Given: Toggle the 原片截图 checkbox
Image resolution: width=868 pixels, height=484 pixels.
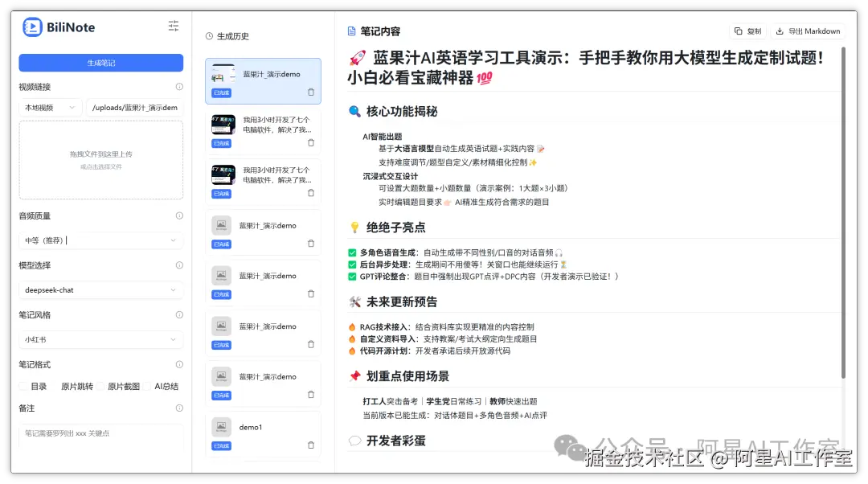Looking at the screenshot, I should 100,387.
